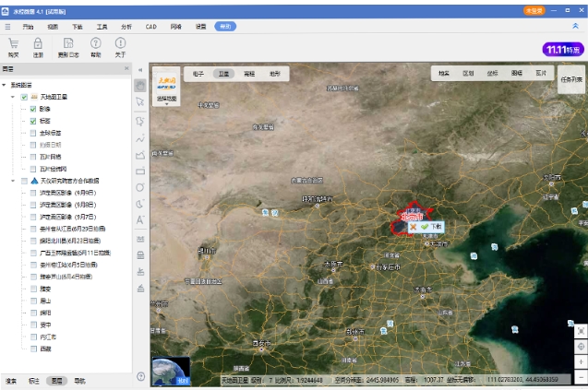Open 更新日志 update log

pyautogui.click(x=68, y=47)
